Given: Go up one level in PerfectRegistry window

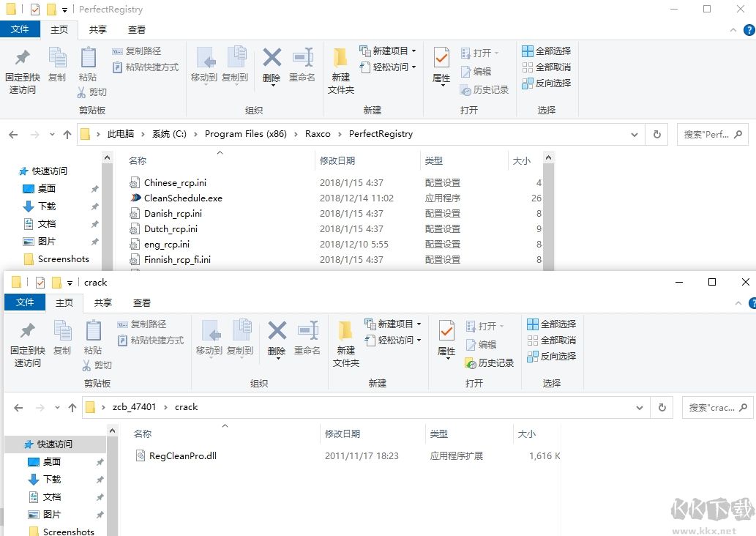Looking at the screenshot, I should pyautogui.click(x=67, y=135).
